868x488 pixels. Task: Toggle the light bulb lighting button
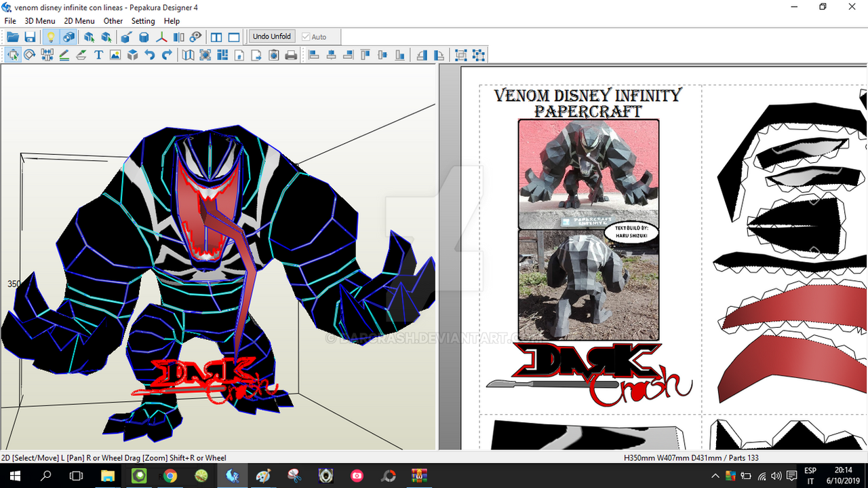(50, 37)
